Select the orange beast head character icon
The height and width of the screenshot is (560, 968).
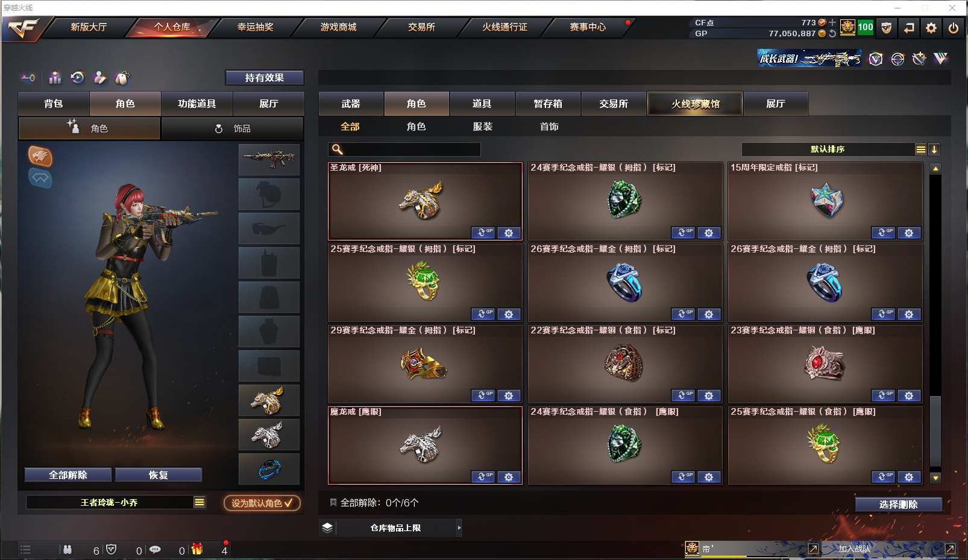pos(40,157)
